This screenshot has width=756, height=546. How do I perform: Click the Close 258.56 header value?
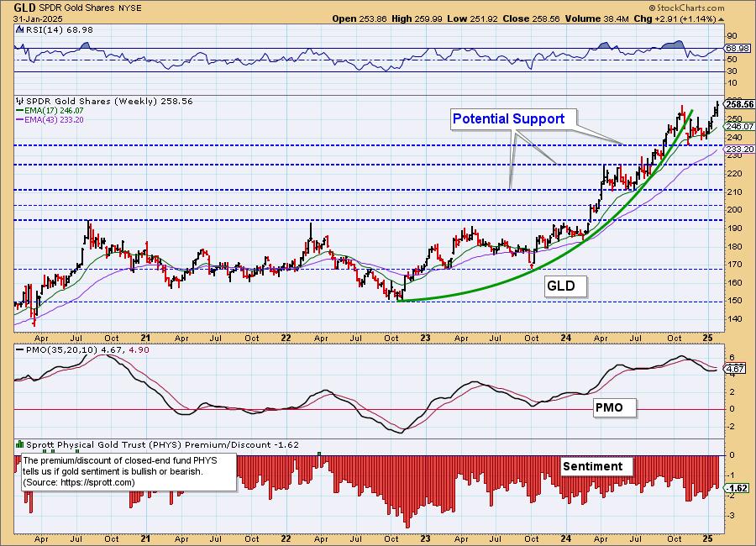click(x=532, y=18)
